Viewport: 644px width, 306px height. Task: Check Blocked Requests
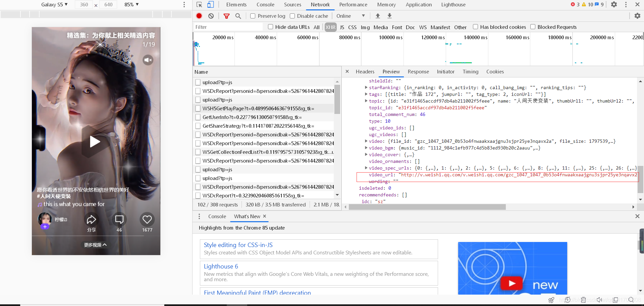click(533, 27)
